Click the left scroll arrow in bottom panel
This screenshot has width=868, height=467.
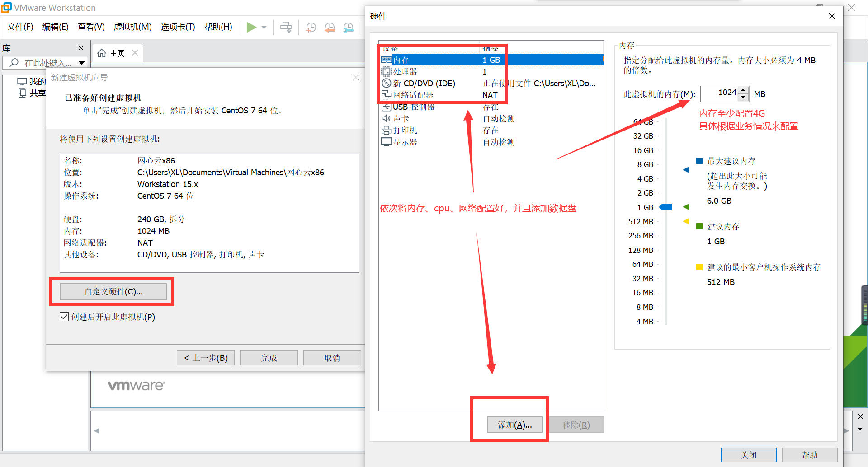(96, 431)
